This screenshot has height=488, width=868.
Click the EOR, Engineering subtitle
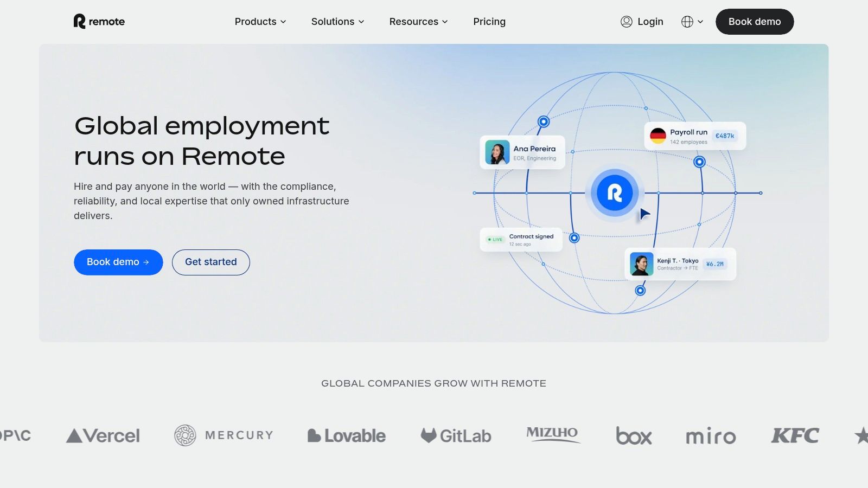[535, 158]
